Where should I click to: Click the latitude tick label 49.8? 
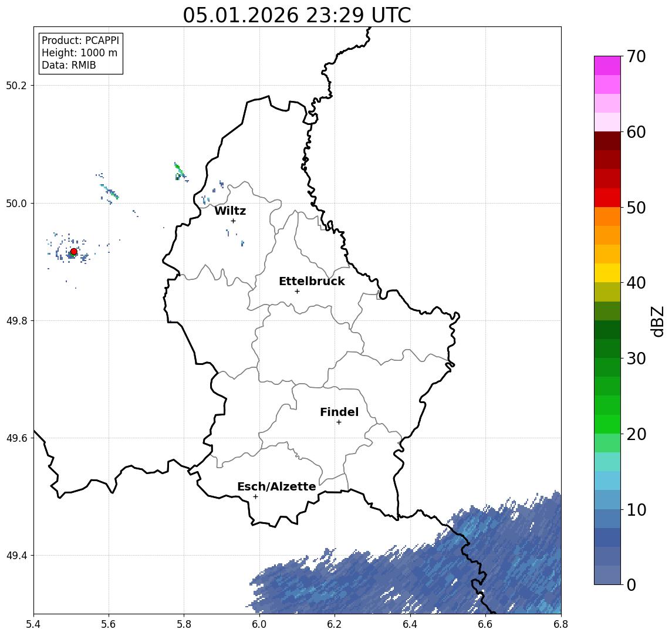[x=16, y=320]
